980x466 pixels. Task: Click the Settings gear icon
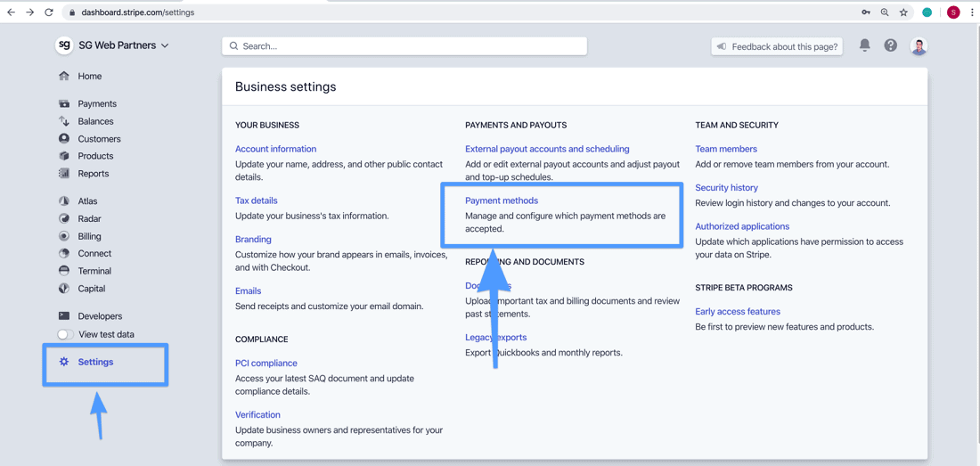[64, 362]
